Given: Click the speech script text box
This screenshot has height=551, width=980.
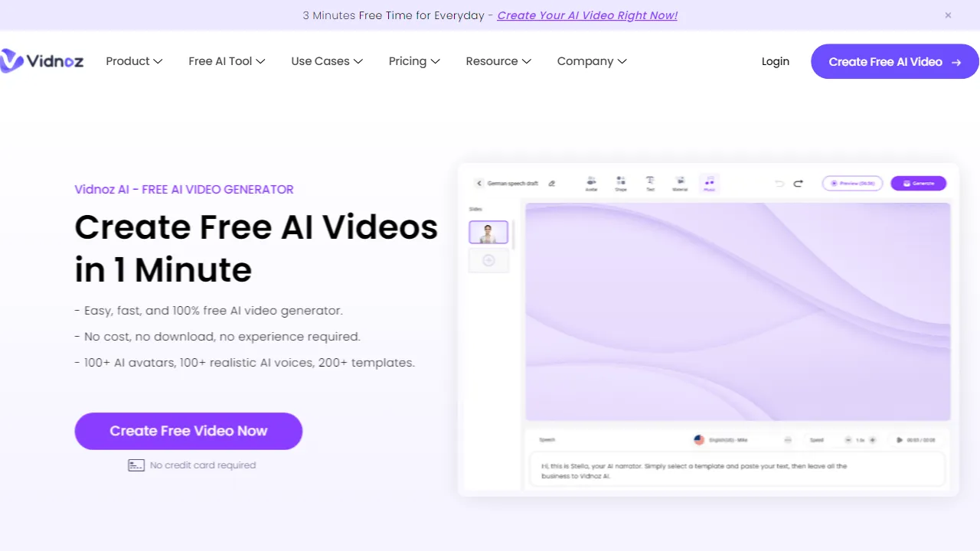Looking at the screenshot, I should [737, 470].
